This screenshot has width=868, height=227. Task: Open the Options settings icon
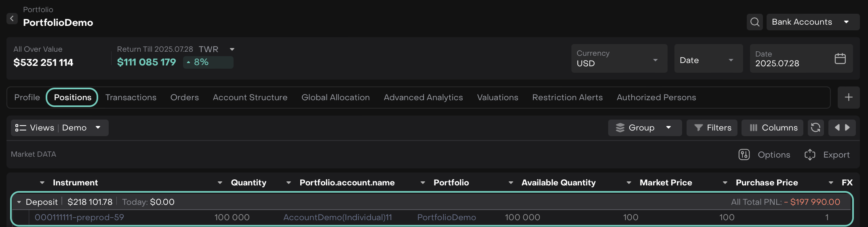(744, 155)
